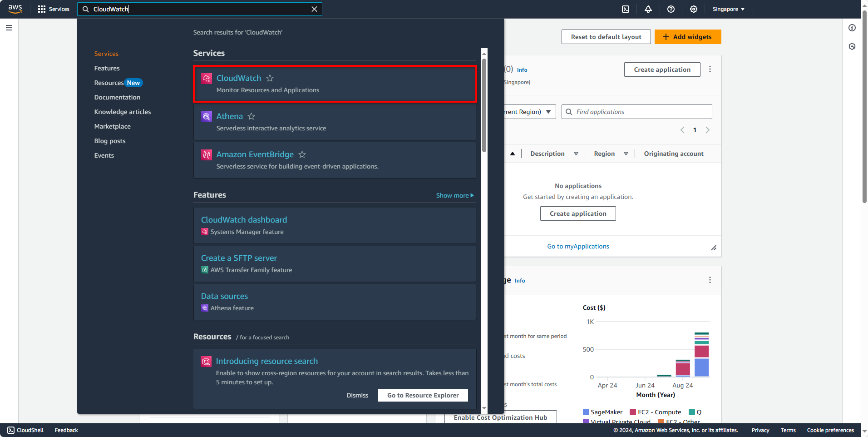Click the AWS logo home icon
The width and height of the screenshot is (868, 437).
15,9
